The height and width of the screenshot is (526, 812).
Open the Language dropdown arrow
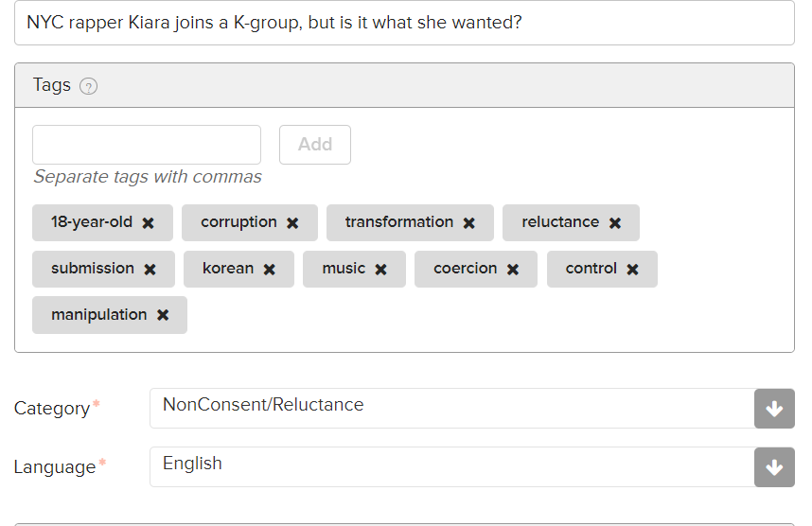774,467
